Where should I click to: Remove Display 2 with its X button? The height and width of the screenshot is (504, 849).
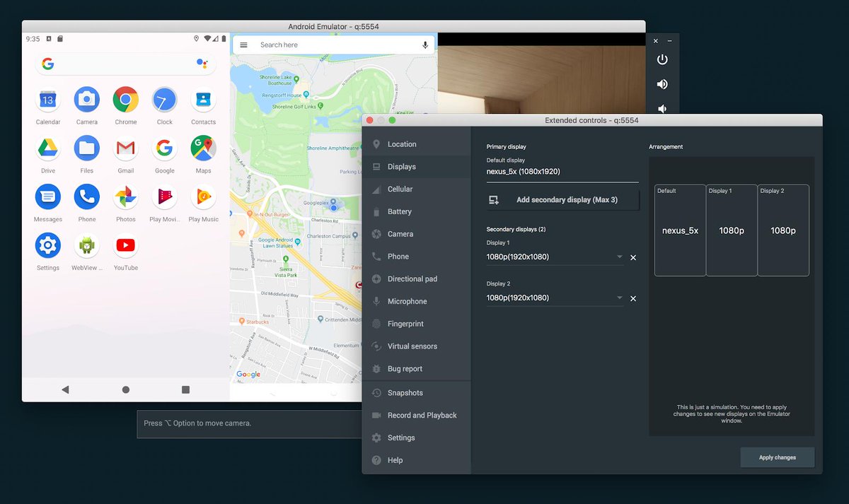coord(633,298)
